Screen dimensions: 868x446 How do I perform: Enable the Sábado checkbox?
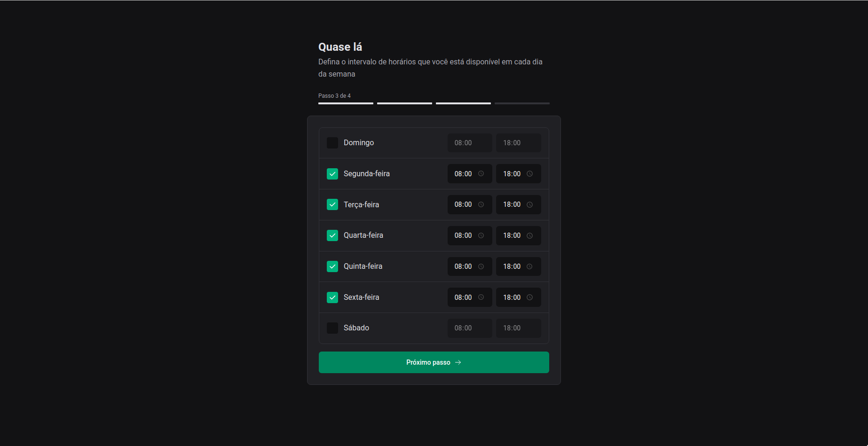[332, 328]
